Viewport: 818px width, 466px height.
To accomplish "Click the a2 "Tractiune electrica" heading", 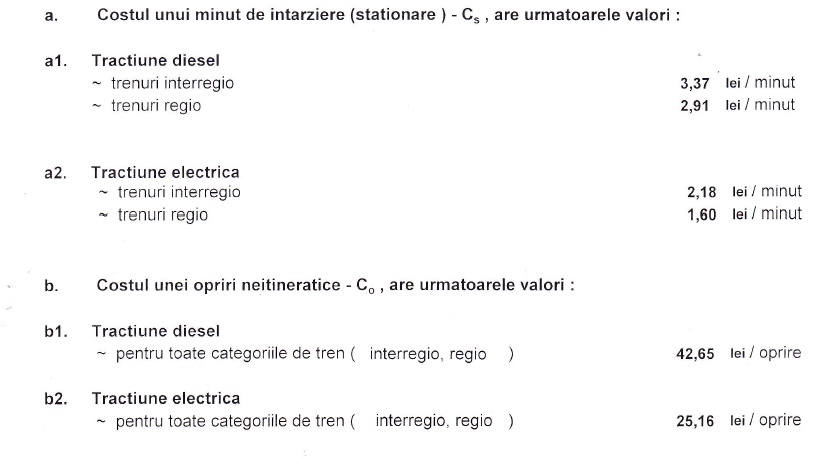I will point(165,172).
